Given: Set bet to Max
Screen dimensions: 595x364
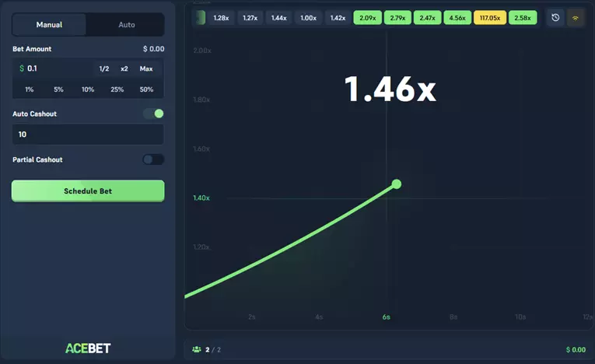Looking at the screenshot, I should pyautogui.click(x=146, y=68).
